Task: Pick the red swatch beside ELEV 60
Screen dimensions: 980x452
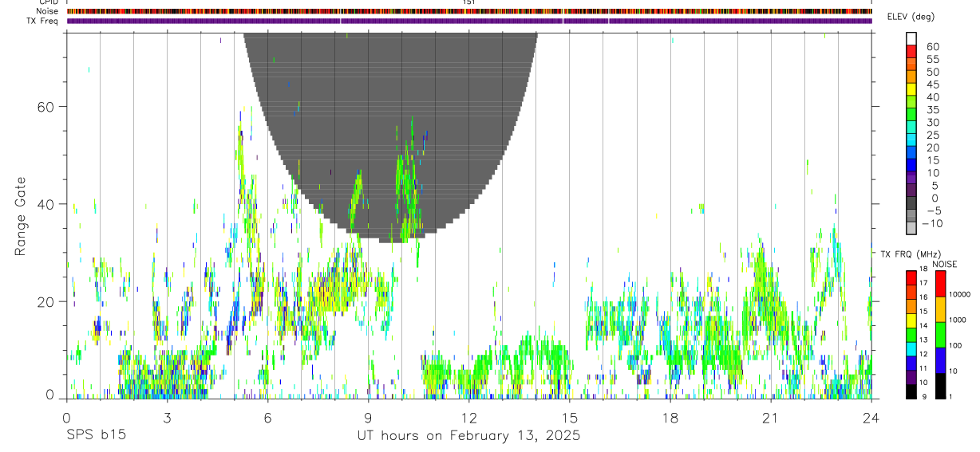Action: point(911,51)
